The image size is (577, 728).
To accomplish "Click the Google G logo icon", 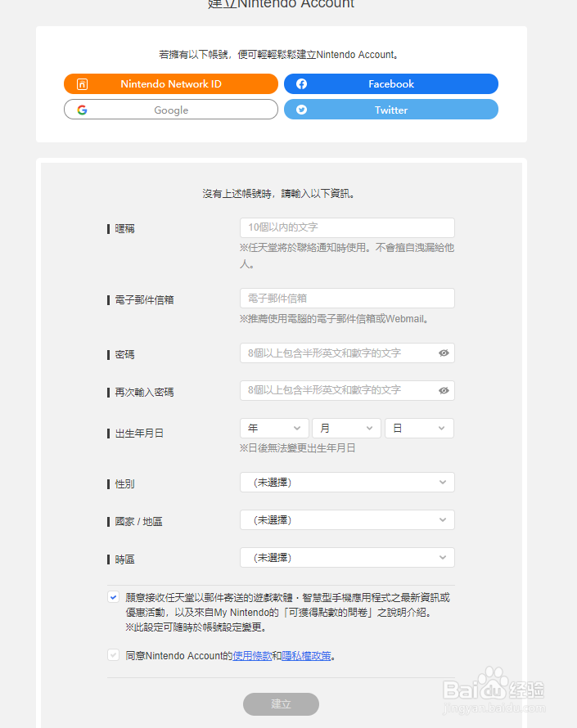I will tap(82, 110).
